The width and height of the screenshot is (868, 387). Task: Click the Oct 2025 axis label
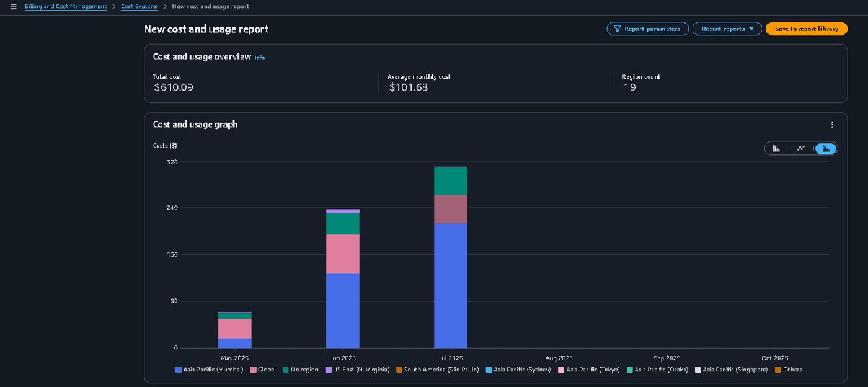point(775,358)
